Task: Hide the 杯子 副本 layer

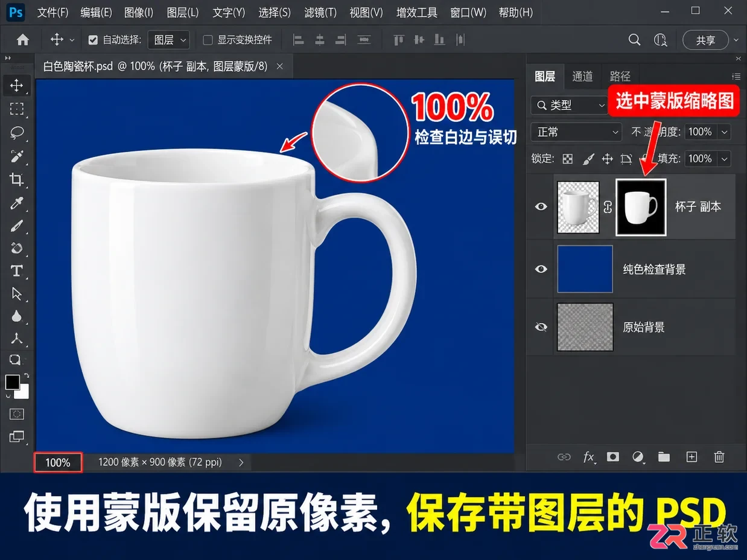Action: 541,206
